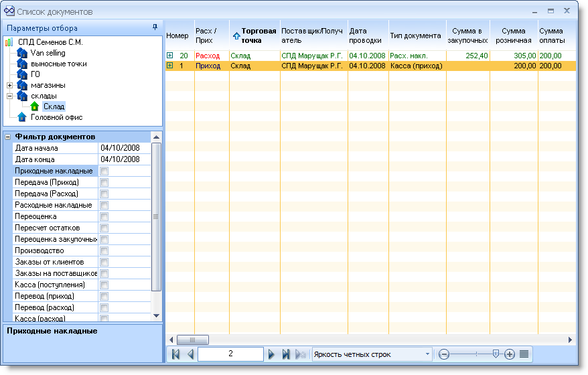
Task: Click the Дата конца date field
Action: [x=124, y=159]
